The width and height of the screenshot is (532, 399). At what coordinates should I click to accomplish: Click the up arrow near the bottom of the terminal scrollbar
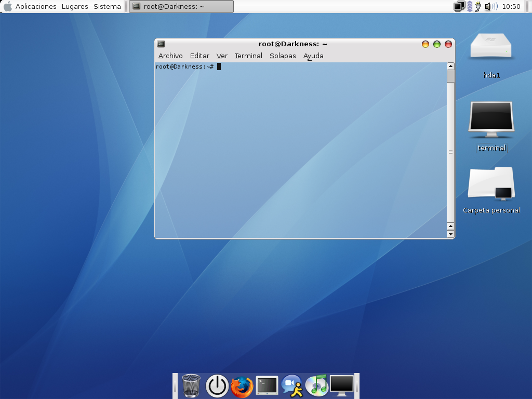point(450,227)
